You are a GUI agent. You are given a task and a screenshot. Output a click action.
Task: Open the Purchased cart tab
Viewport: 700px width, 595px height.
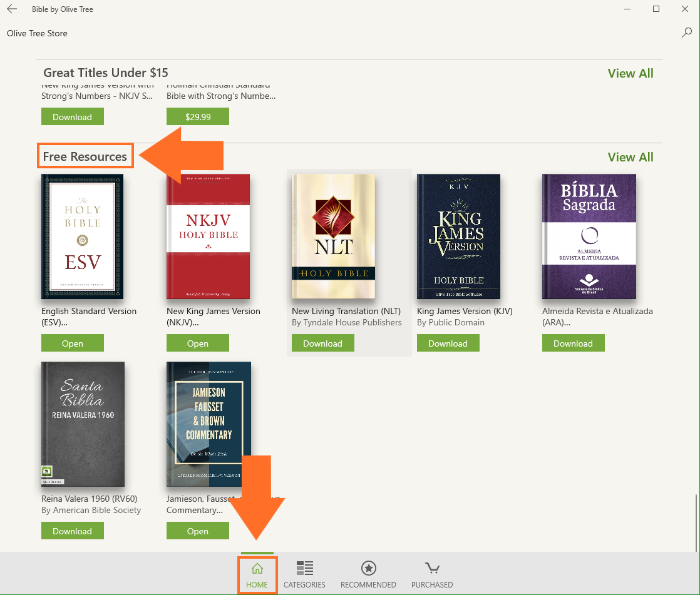point(432,574)
